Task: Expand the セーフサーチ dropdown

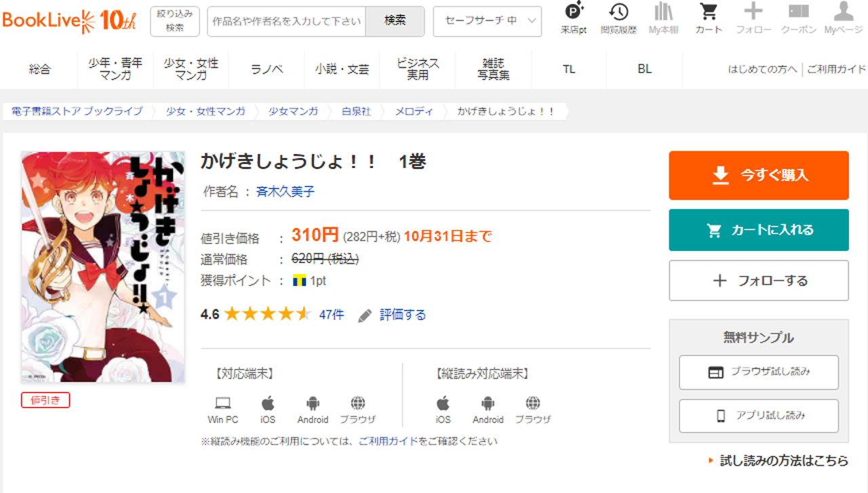Action: (x=487, y=21)
